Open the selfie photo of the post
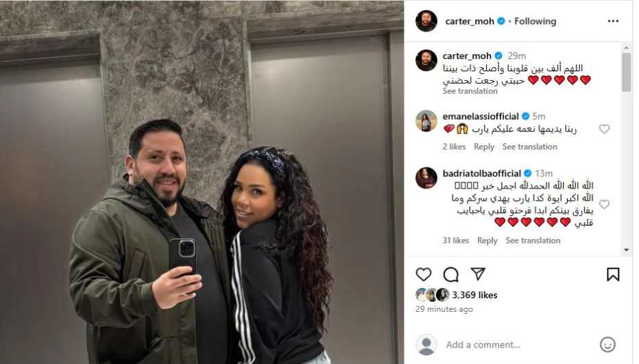Viewport: 639px width, 364px height. 202,182
